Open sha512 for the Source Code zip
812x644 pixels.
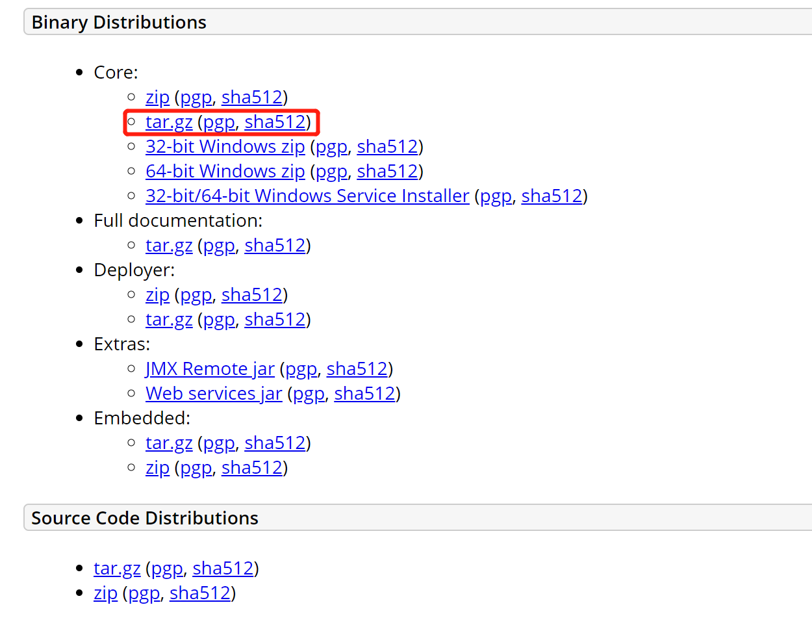point(199,593)
